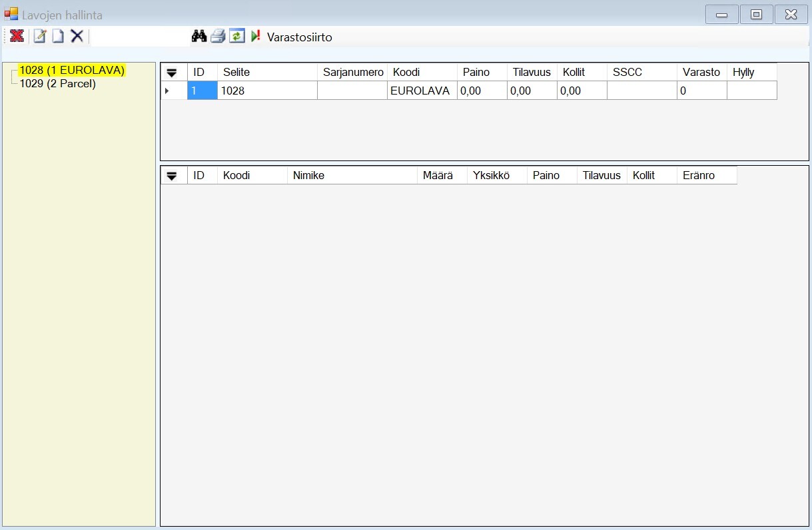
Task: Open search with the binoculars icon
Action: (x=199, y=37)
